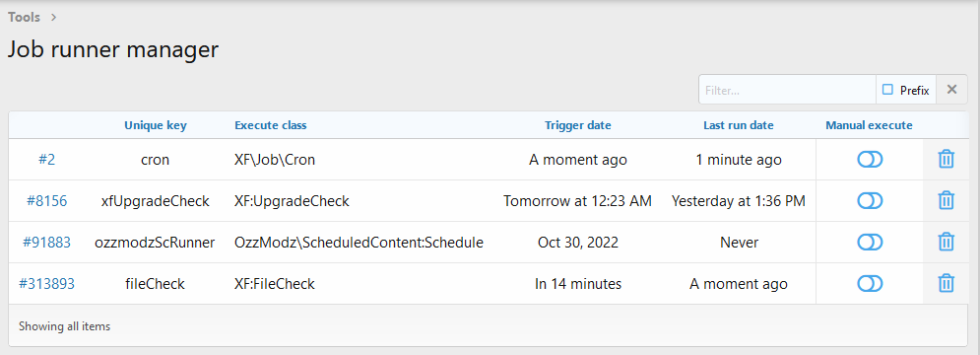Open job #313893 entry

tap(47, 284)
